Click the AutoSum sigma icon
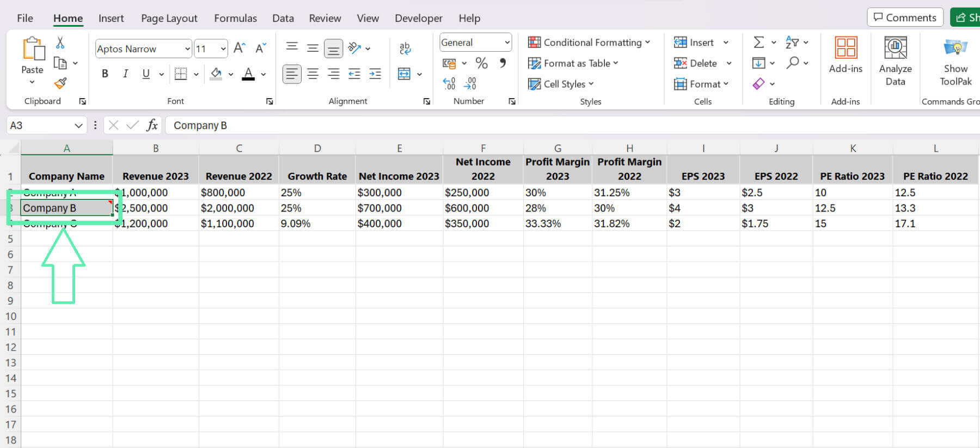 coord(758,42)
